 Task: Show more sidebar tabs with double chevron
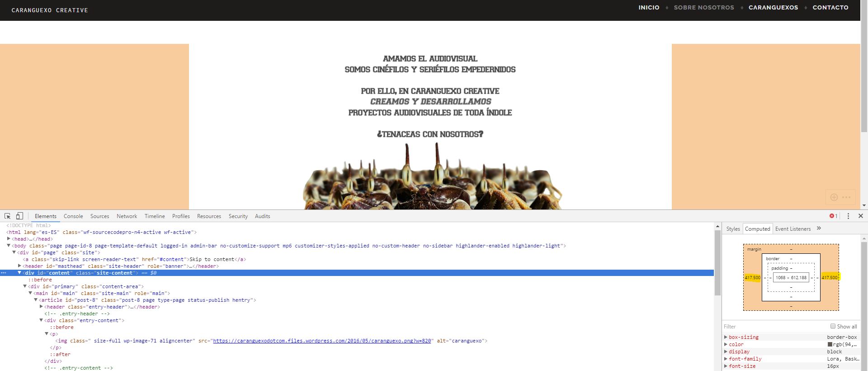click(819, 228)
